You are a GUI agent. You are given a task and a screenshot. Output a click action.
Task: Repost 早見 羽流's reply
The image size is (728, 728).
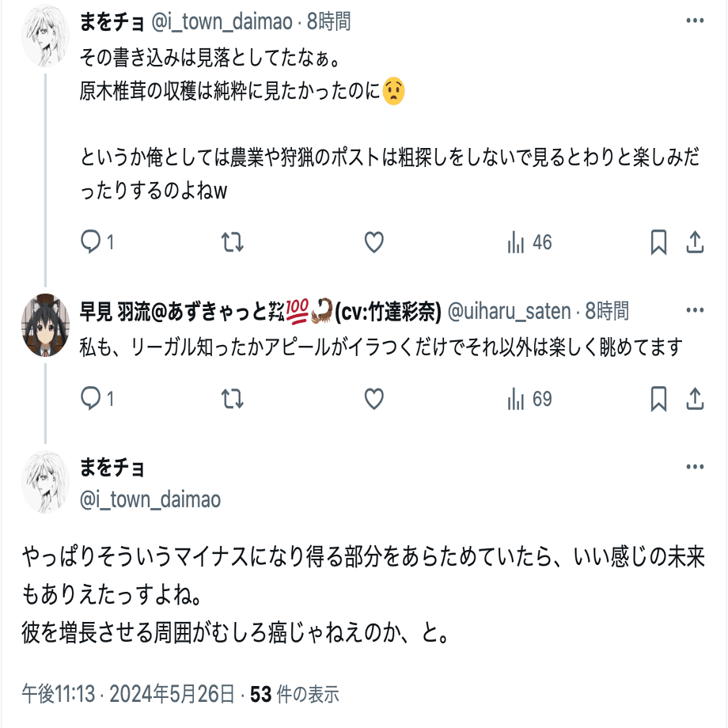pos(232,400)
